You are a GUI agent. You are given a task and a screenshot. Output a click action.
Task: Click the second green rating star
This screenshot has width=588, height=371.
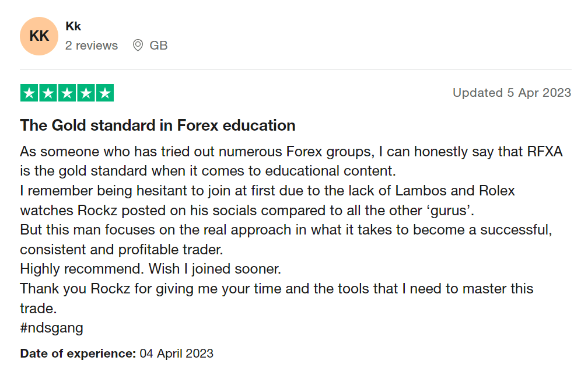tap(48, 93)
